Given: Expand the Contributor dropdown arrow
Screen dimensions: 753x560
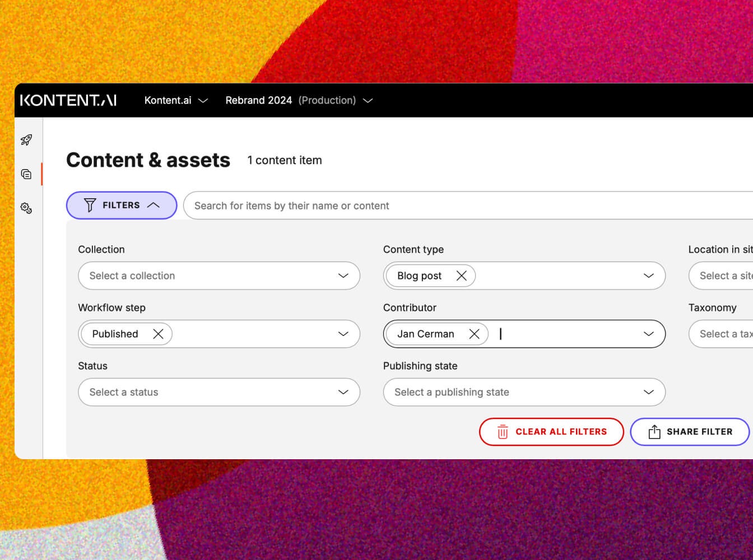Looking at the screenshot, I should 648,334.
